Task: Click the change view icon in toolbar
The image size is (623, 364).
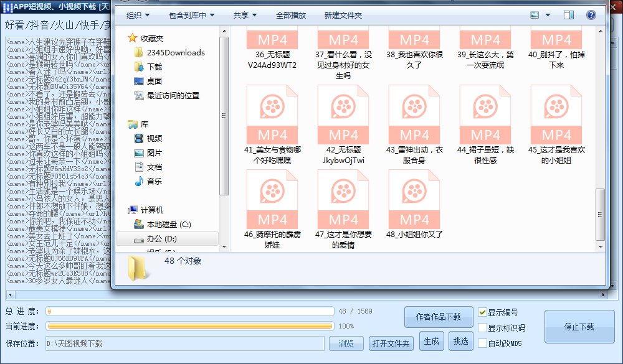Action: click(535, 15)
